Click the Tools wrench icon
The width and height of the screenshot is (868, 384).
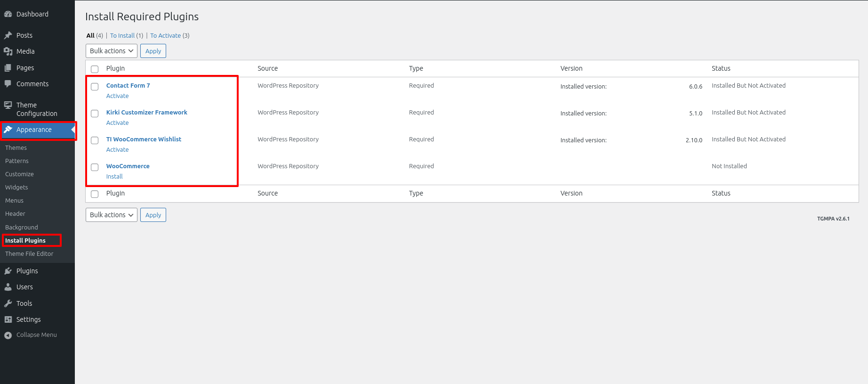coord(8,303)
